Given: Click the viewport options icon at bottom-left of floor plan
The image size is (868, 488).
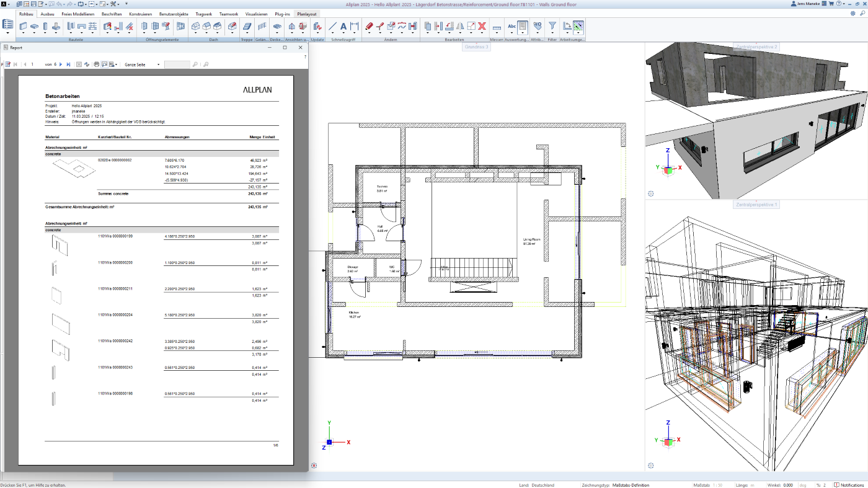Looking at the screenshot, I should 314,466.
